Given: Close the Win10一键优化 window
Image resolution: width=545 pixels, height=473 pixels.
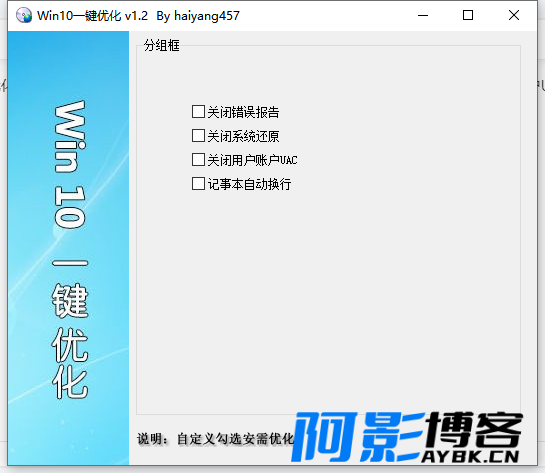Looking at the screenshot, I should click(514, 16).
